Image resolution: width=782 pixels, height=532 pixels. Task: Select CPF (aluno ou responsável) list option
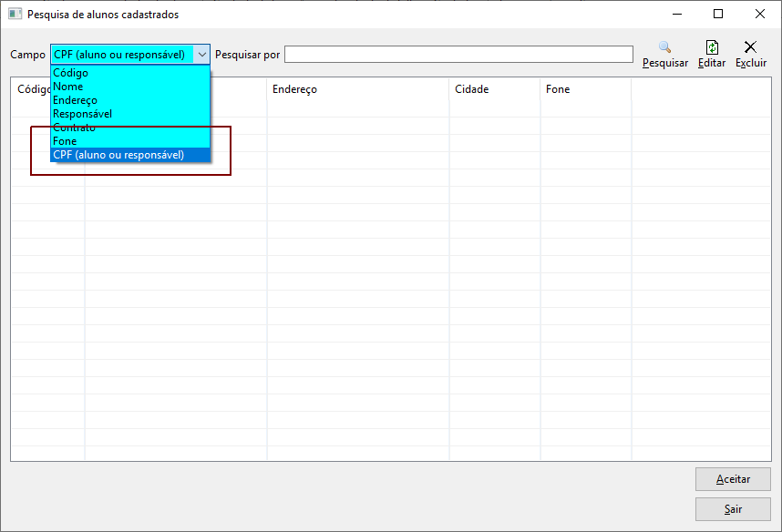pos(130,155)
